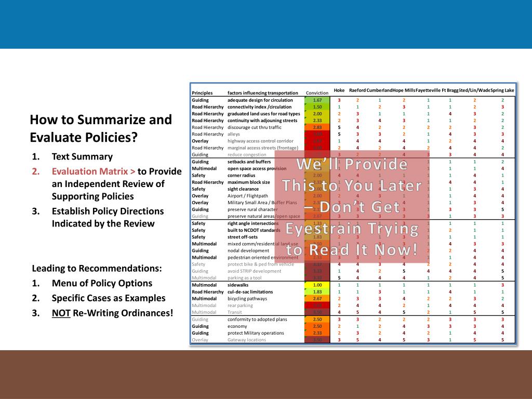Click the "street off-sets" factor
Image resolution: width=532 pixels, height=399 pixels.
[x=242, y=237]
